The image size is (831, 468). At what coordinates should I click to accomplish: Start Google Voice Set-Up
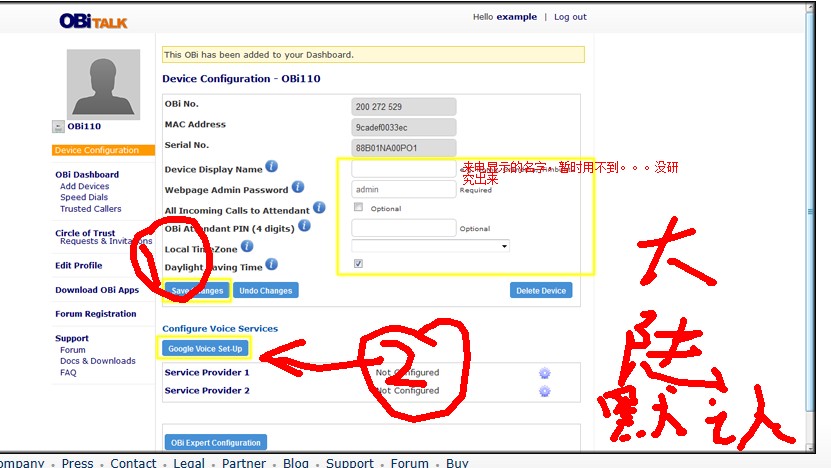click(205, 349)
